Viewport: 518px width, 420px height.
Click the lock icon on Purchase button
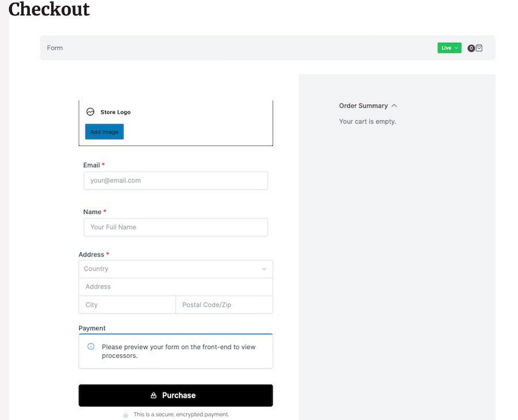click(x=153, y=395)
